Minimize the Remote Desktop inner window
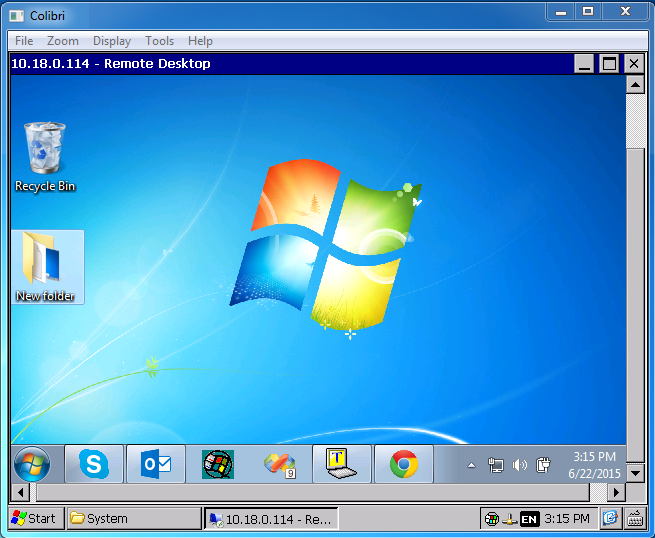655x538 pixels. (x=584, y=64)
